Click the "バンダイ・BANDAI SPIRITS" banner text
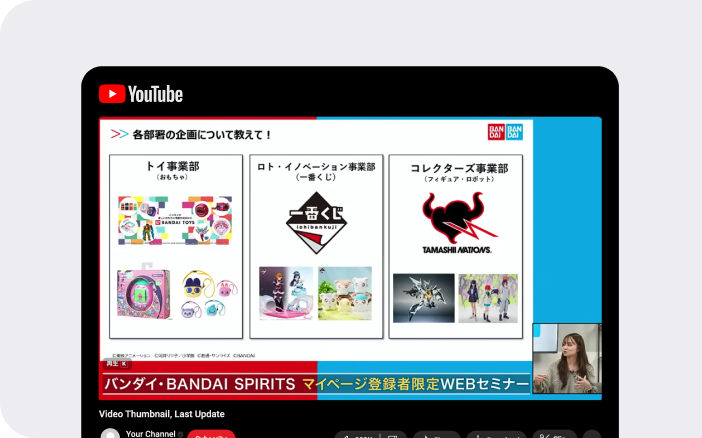The image size is (702, 438). [x=200, y=384]
